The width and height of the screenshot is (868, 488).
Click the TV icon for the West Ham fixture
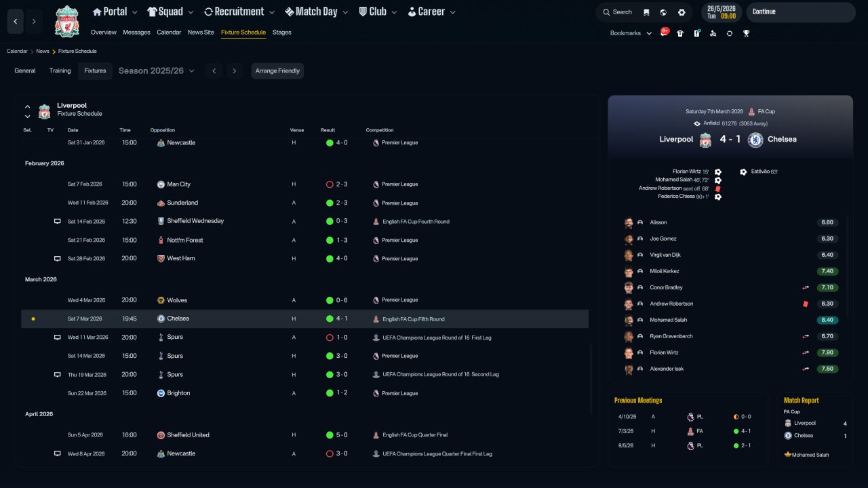pos(58,259)
